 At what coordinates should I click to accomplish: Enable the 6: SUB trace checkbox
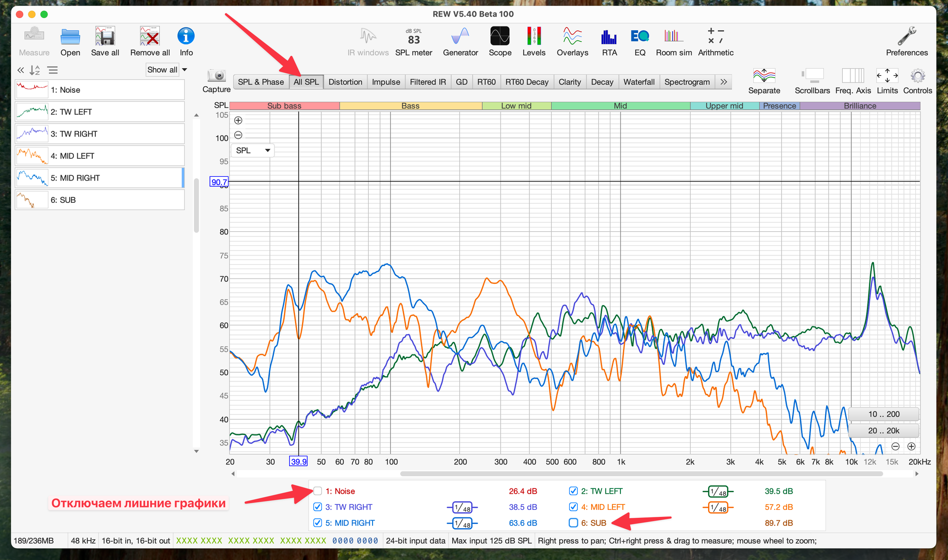tap(574, 523)
